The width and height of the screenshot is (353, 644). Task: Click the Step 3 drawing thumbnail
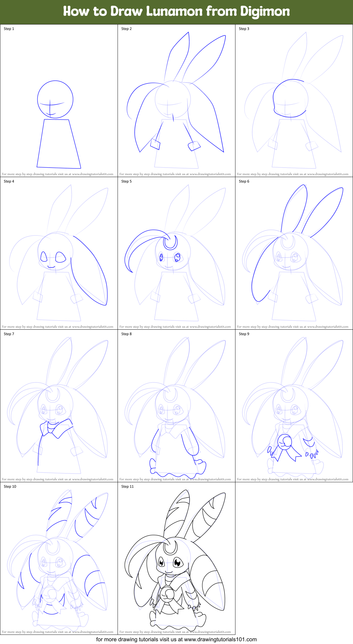pyautogui.click(x=294, y=101)
